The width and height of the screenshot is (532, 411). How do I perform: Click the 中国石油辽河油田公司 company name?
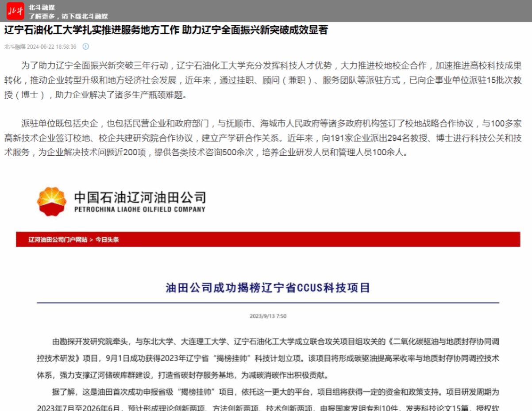(x=140, y=197)
